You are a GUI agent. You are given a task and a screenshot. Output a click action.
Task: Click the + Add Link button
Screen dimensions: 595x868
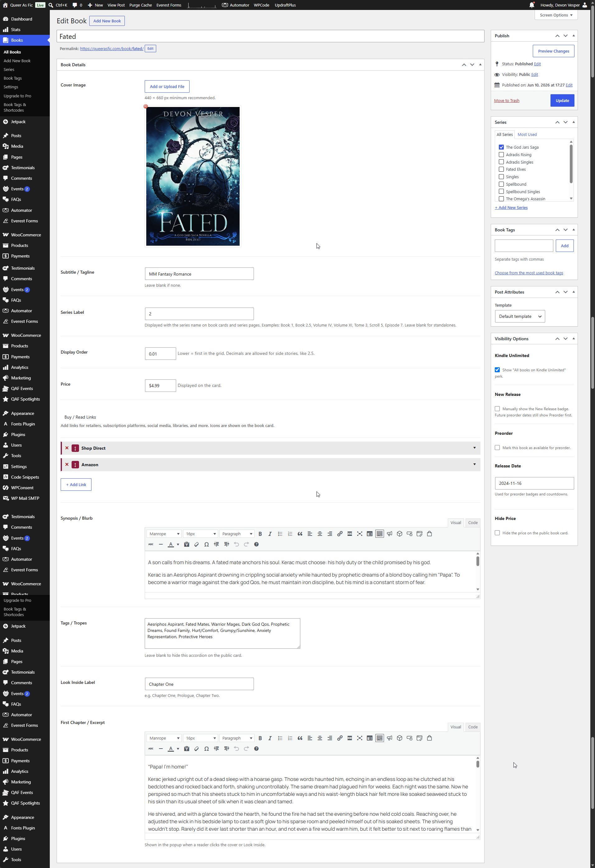[76, 485]
